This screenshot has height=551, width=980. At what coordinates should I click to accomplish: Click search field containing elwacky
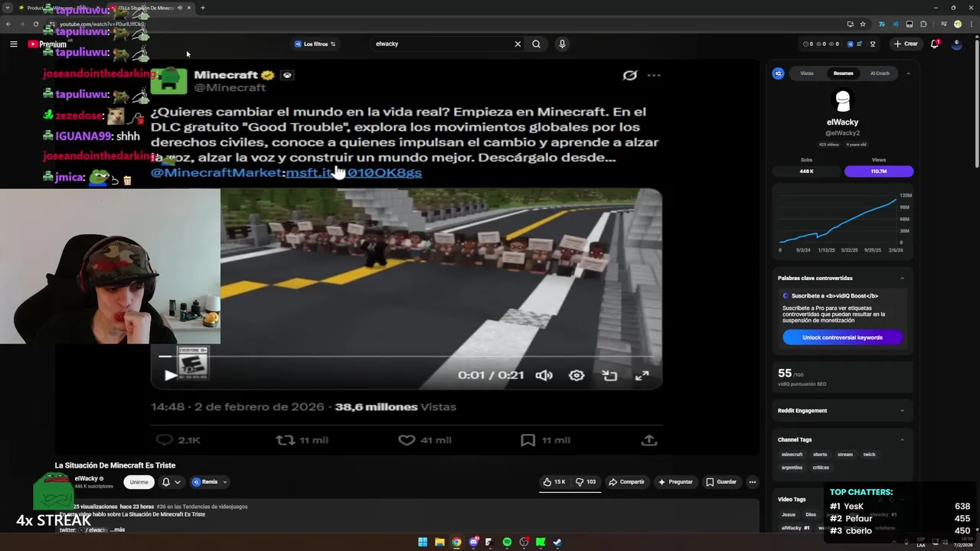click(440, 44)
